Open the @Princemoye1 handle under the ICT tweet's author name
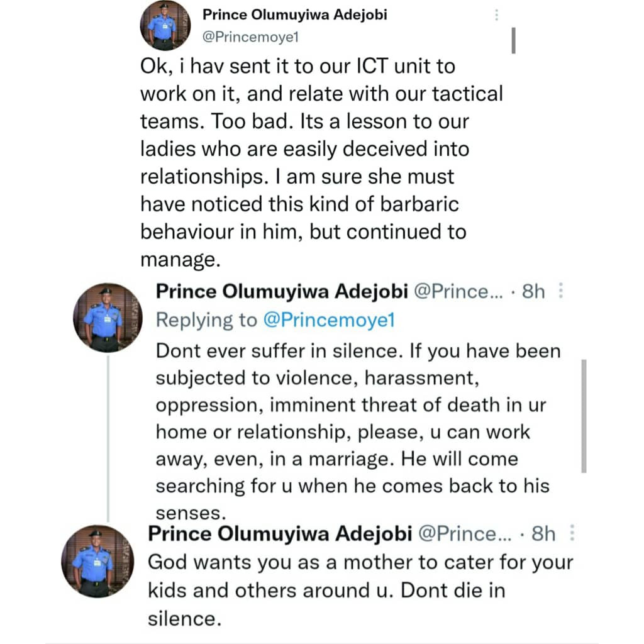The image size is (644, 644). [250, 37]
